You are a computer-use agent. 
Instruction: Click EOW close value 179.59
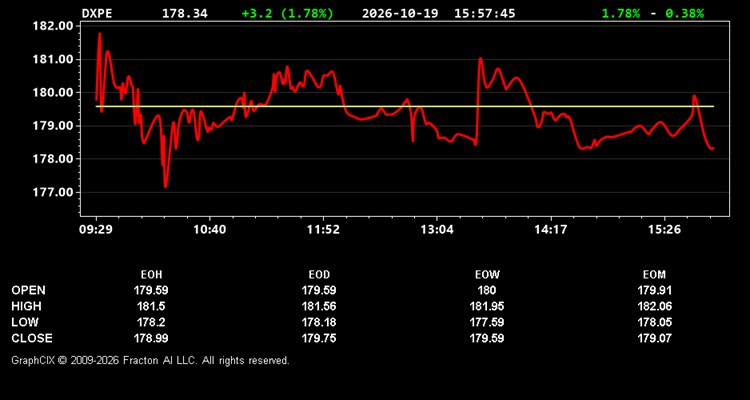487,338
